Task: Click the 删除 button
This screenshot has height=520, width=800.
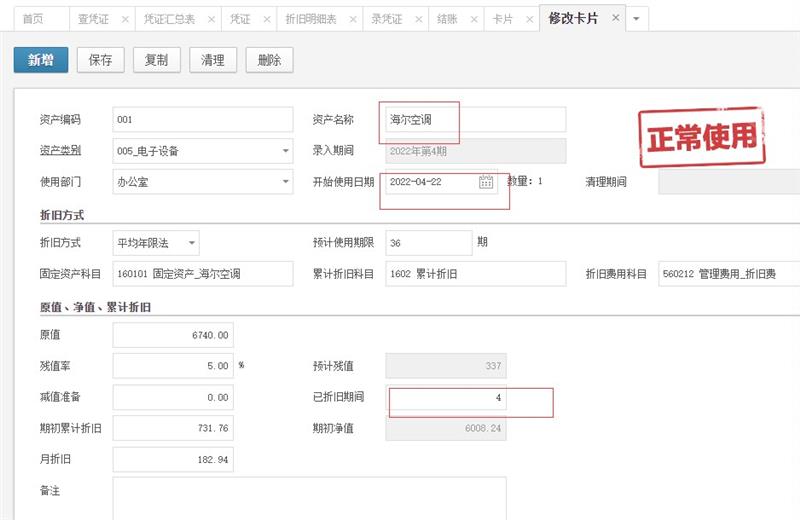Action: point(269,60)
